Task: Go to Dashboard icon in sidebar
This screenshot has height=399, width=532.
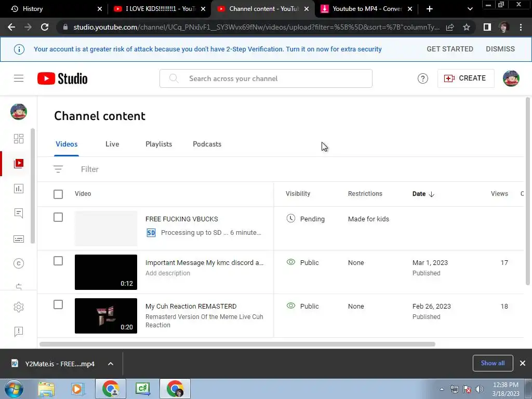Action: point(19,139)
